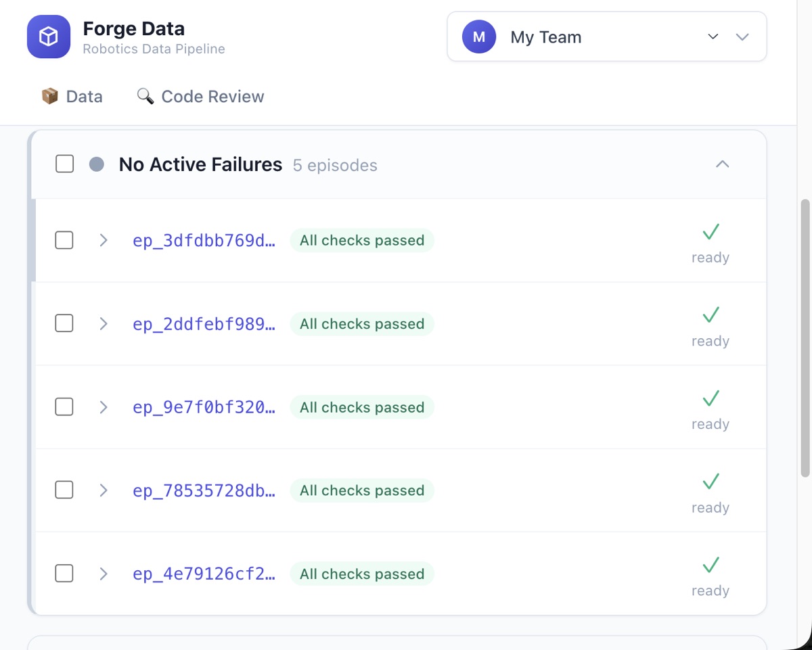Click All checks passed badge on ep_3dfdbb769d
812x650 pixels.
pos(362,240)
